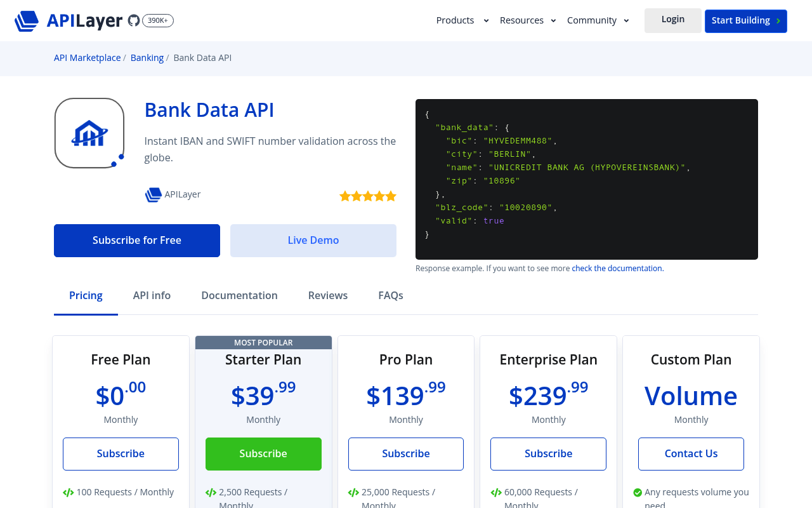Click the 390K+ GitHub stars badge
The width and height of the screenshot is (812, 508).
[x=158, y=20]
